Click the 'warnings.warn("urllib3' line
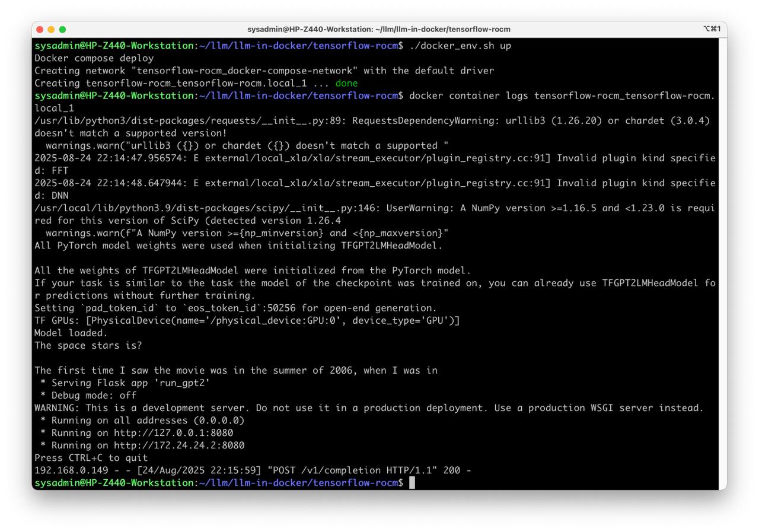 point(247,145)
